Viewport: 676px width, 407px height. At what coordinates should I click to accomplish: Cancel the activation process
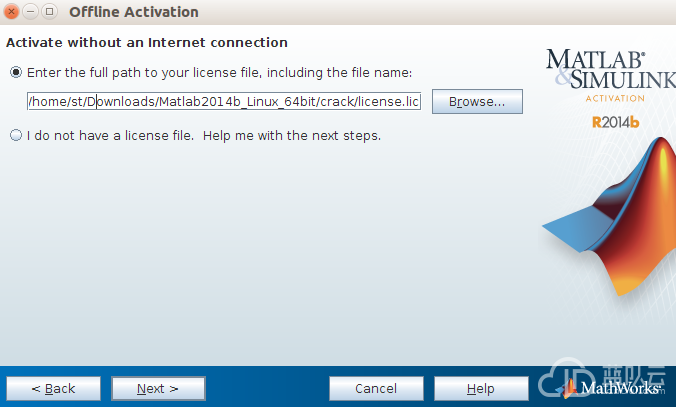tap(376, 388)
